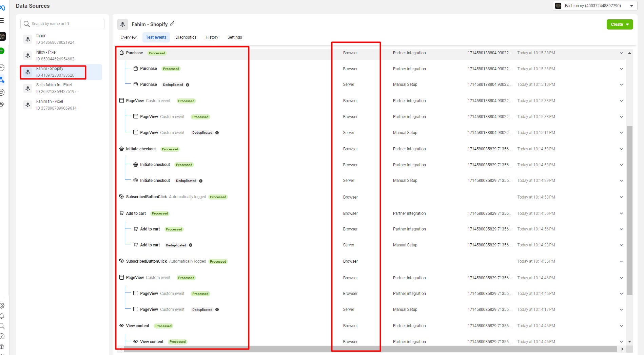The height and width of the screenshot is (355, 644).
Task: Click the scroll-up arrow of events list
Action: coord(629,53)
